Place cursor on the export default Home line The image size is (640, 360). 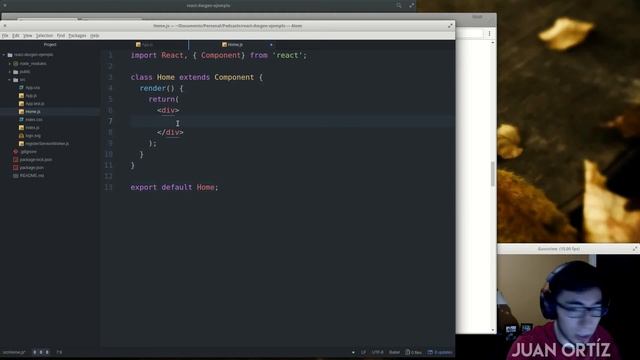[x=174, y=187]
